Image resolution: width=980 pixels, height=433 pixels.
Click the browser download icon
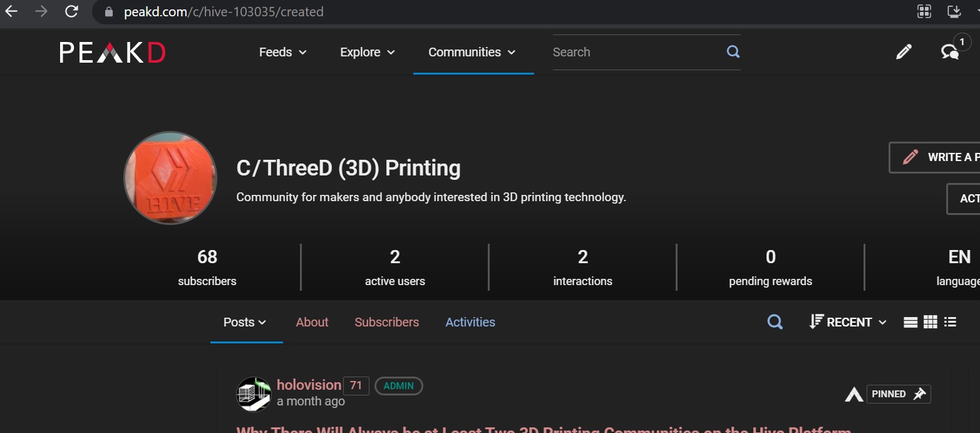click(x=954, y=11)
